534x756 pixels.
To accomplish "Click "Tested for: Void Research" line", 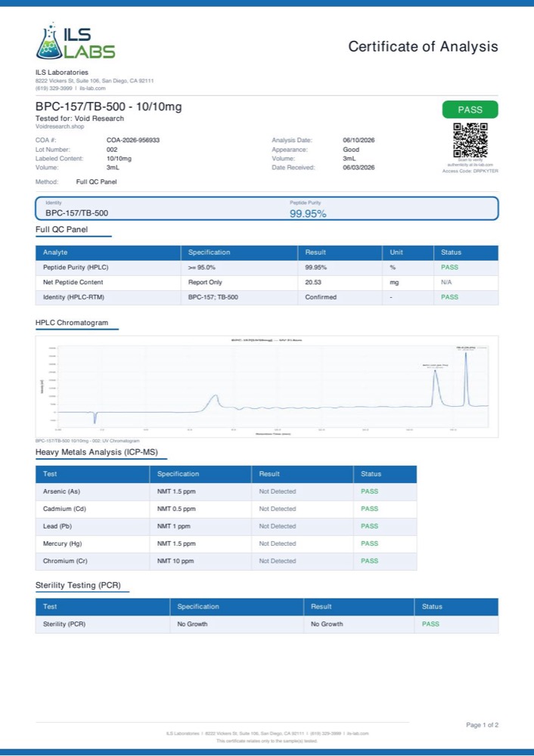I will click(79, 118).
